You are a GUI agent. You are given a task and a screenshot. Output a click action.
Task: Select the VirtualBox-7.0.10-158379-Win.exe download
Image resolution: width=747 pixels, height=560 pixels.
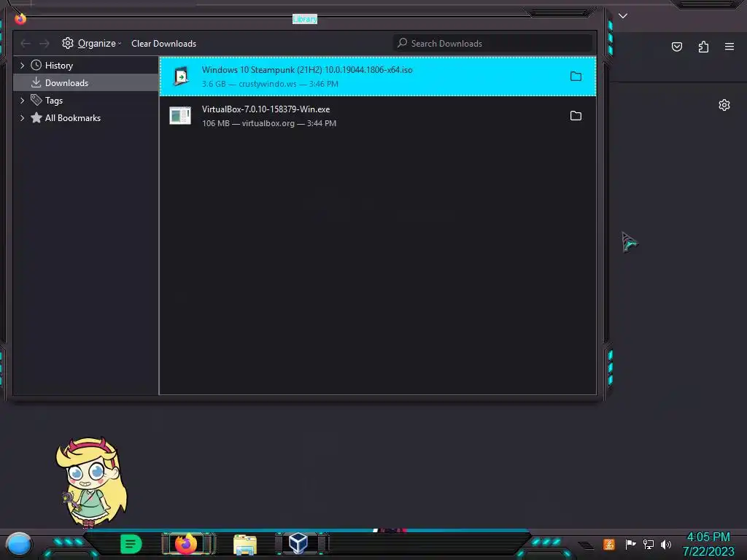pos(377,116)
